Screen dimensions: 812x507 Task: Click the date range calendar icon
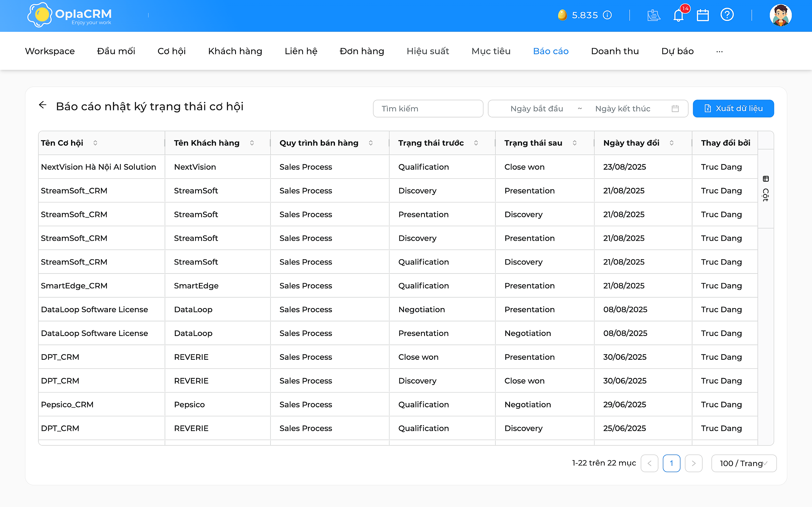click(675, 109)
